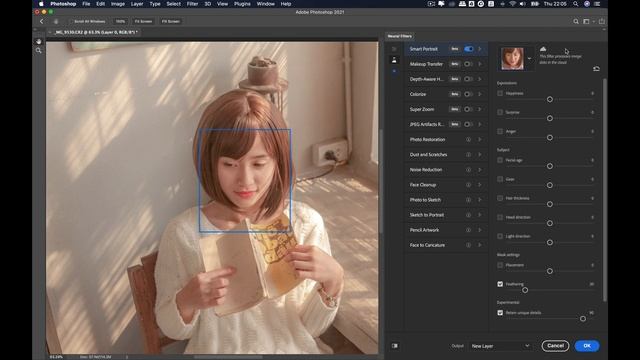Click the share icon in the options bar

602,21
